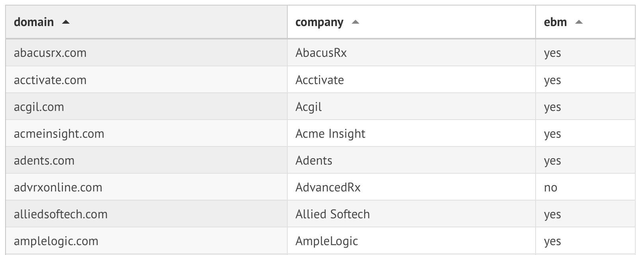Click the amplelogic.com domain cell
This screenshot has height=255, width=644.
[56, 241]
